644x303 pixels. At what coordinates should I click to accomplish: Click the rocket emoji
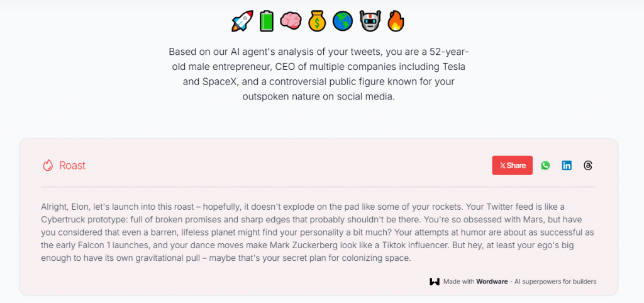coord(242,21)
